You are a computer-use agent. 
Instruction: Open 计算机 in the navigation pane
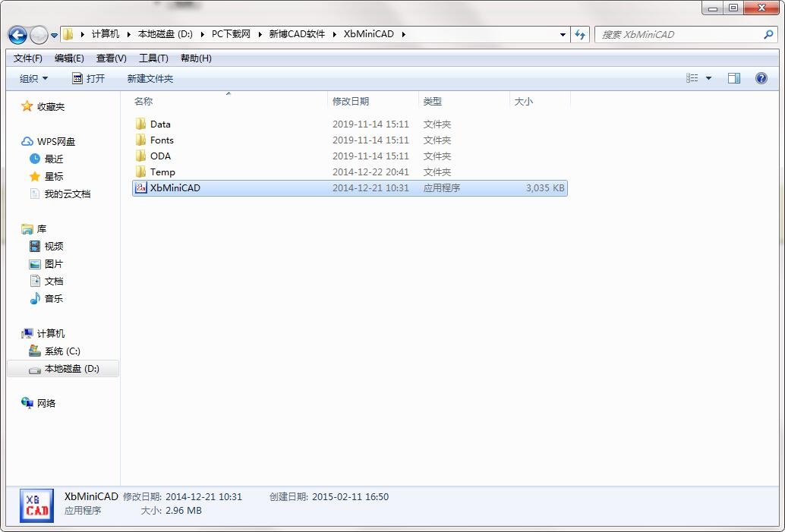[x=51, y=333]
